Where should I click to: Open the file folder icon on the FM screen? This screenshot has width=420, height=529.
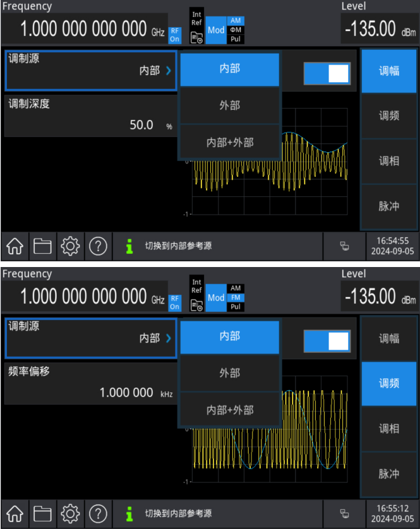tap(42, 513)
